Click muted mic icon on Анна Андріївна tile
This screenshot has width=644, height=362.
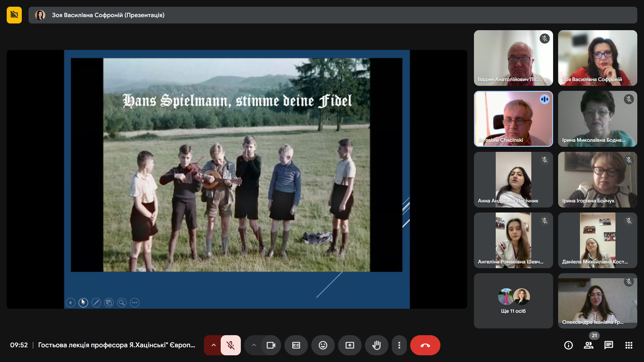(x=545, y=160)
